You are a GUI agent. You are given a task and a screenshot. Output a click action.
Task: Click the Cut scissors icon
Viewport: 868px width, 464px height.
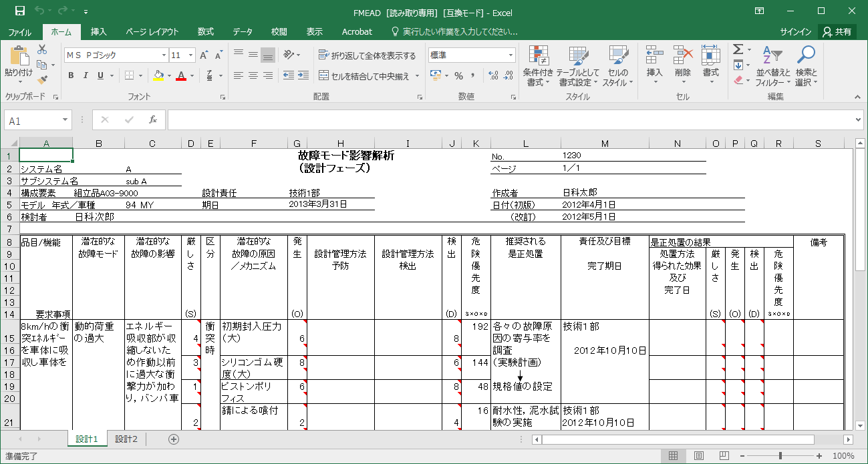pos(42,49)
